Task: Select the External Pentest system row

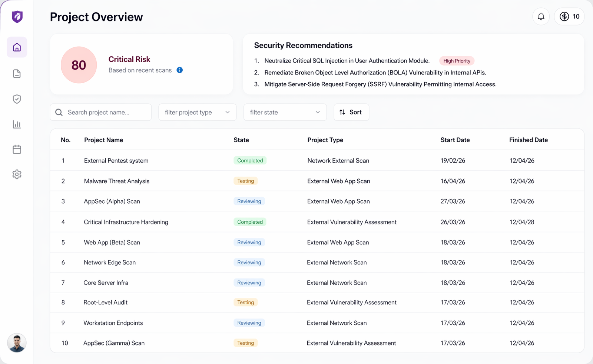Action: pos(116,161)
